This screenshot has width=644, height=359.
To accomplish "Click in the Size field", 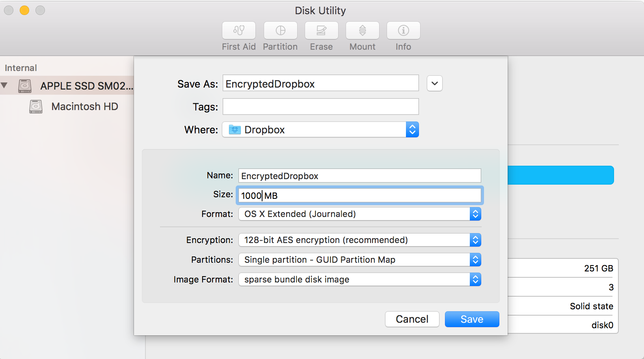I will coord(359,195).
